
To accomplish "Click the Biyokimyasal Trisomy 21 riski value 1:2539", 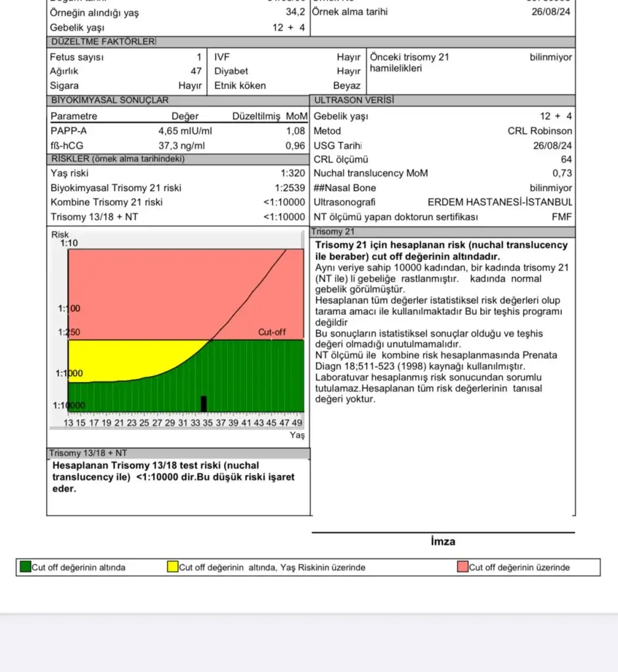I will [290, 188].
